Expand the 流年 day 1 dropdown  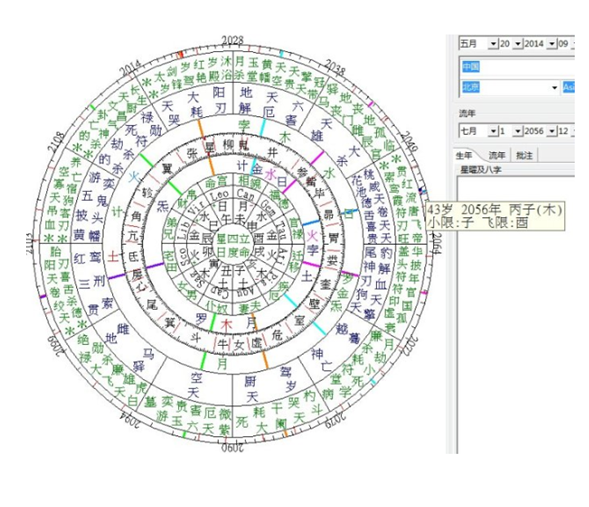pyautogui.click(x=518, y=131)
